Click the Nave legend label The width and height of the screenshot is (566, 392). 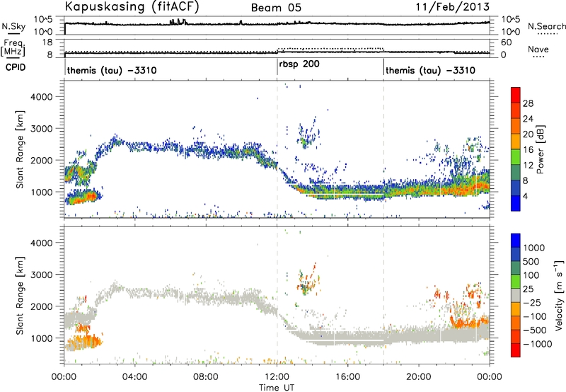click(538, 50)
